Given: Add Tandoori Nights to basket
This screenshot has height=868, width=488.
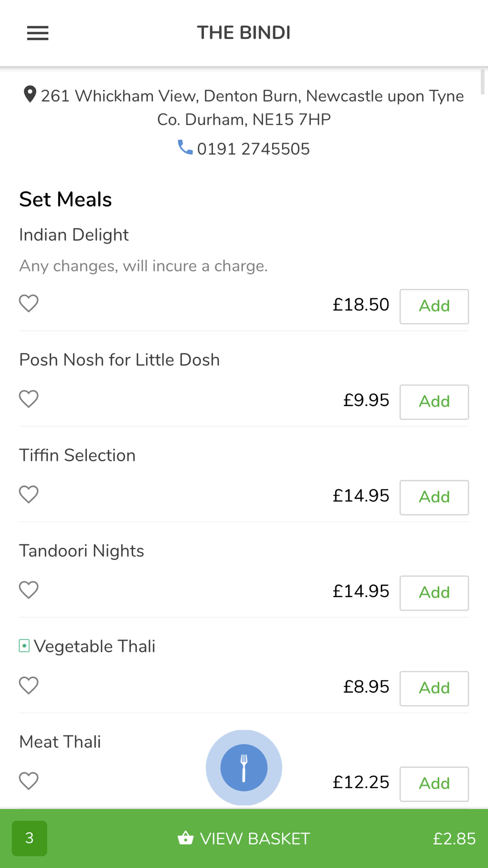Looking at the screenshot, I should click(x=434, y=593).
